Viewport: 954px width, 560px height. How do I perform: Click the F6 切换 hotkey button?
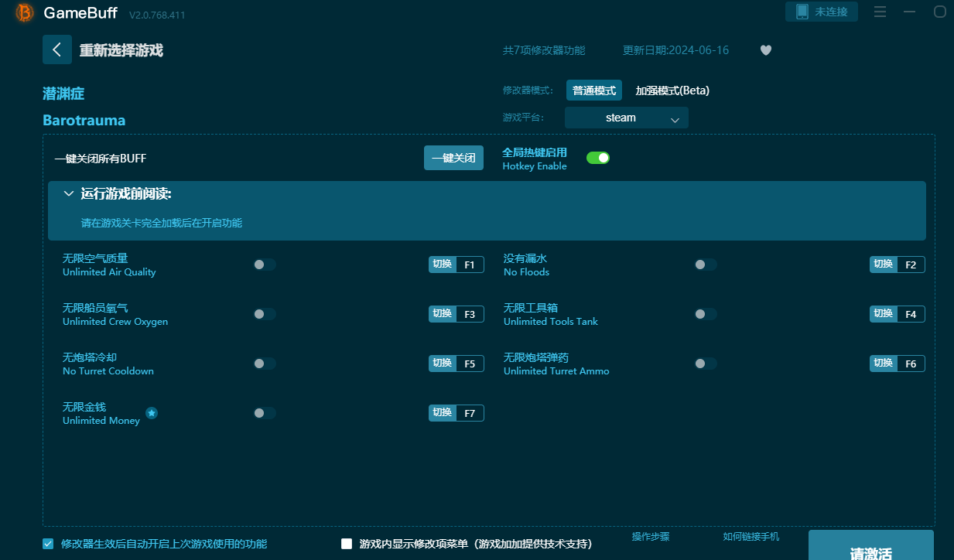pos(898,364)
